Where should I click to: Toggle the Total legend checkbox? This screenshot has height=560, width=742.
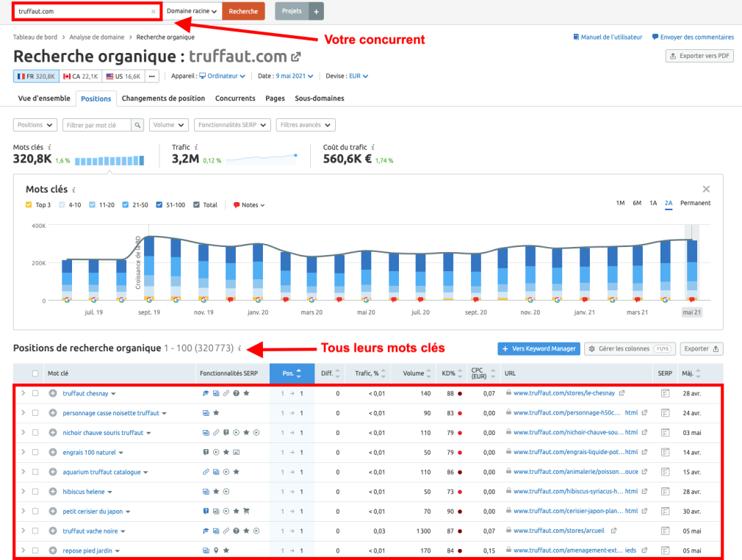(196, 205)
